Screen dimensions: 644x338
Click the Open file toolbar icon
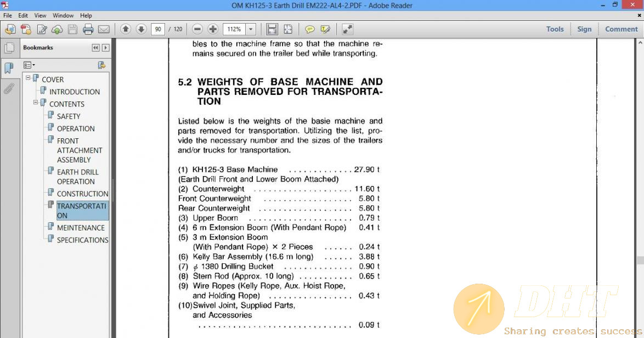click(x=10, y=29)
